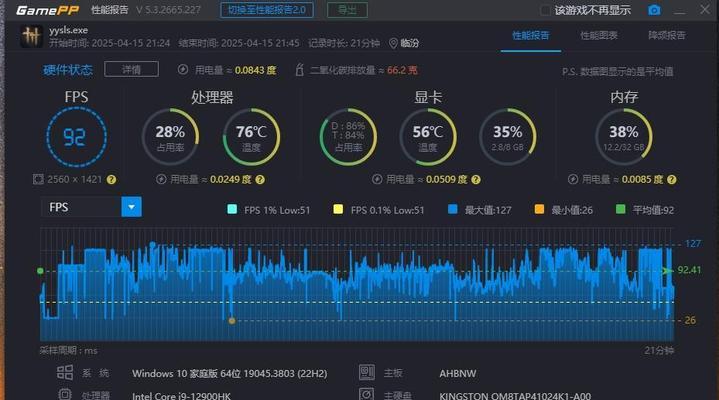Click the 平均值 green legend swatch

click(x=620, y=210)
